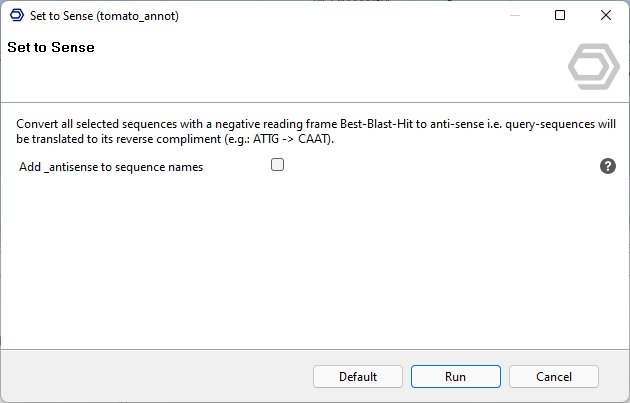The image size is (630, 403).
Task: Close the dialog with the X button
Action: click(606, 16)
